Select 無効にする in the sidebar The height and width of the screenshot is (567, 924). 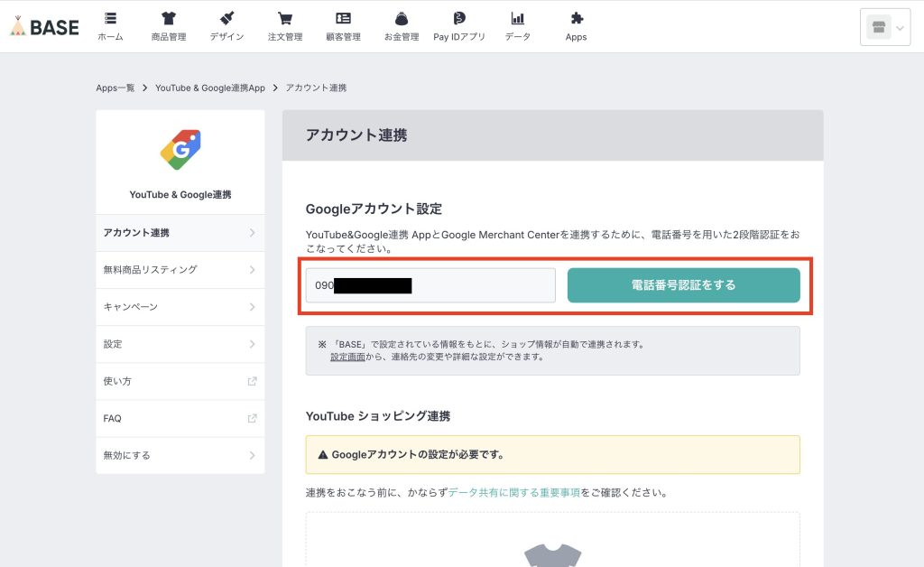180,456
